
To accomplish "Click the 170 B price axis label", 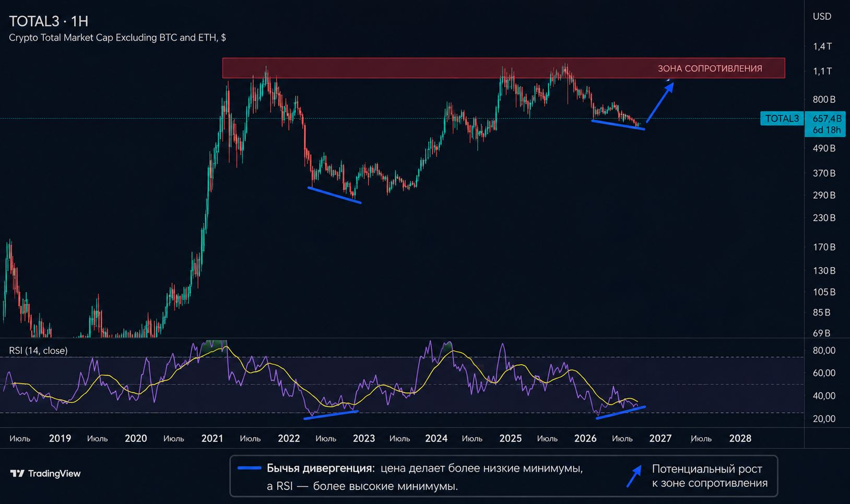I will tap(824, 247).
